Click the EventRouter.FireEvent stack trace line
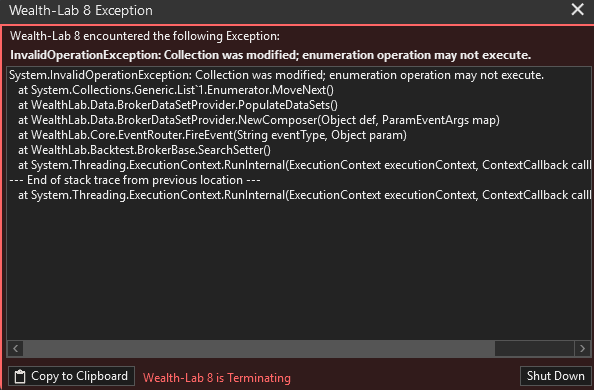 coord(212,135)
